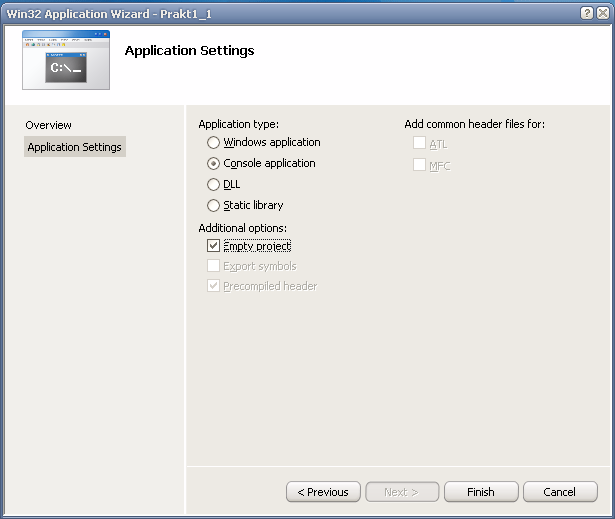The width and height of the screenshot is (615, 519).
Task: Enable ATL header files checkbox
Action: (419, 143)
